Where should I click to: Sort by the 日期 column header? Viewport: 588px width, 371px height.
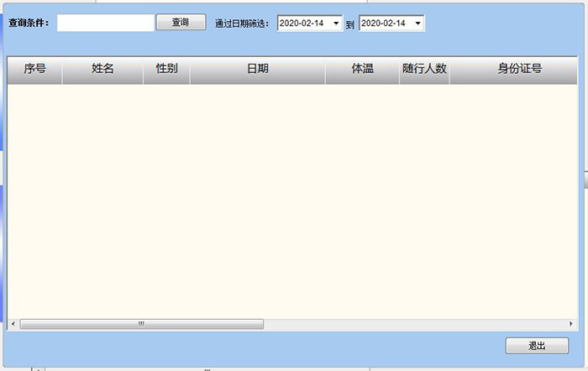pos(257,70)
